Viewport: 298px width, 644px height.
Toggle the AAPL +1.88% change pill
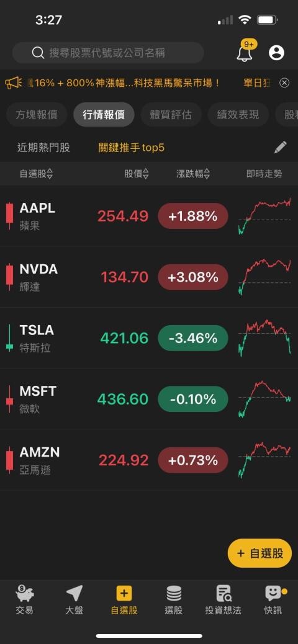(x=193, y=216)
